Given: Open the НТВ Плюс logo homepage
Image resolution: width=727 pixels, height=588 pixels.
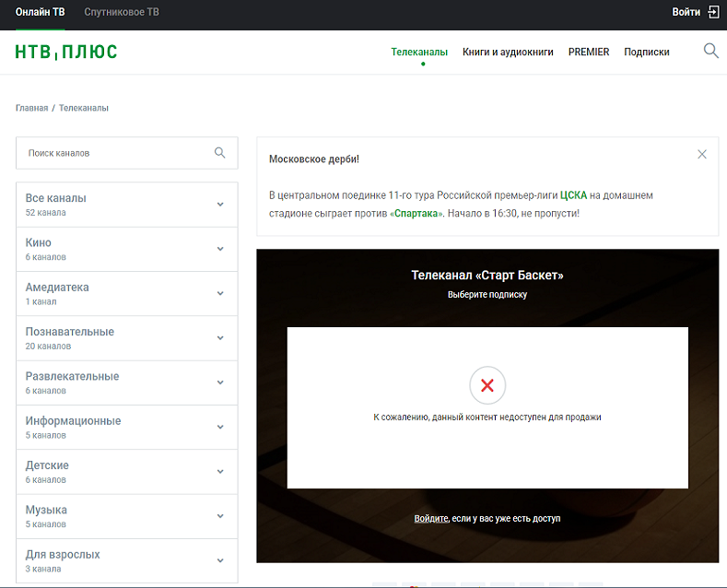Looking at the screenshot, I should [65, 52].
